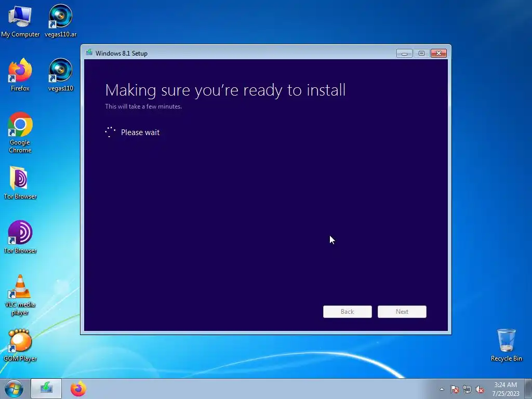Launch Firefox from the desktop
The height and width of the screenshot is (399, 532).
tap(20, 75)
